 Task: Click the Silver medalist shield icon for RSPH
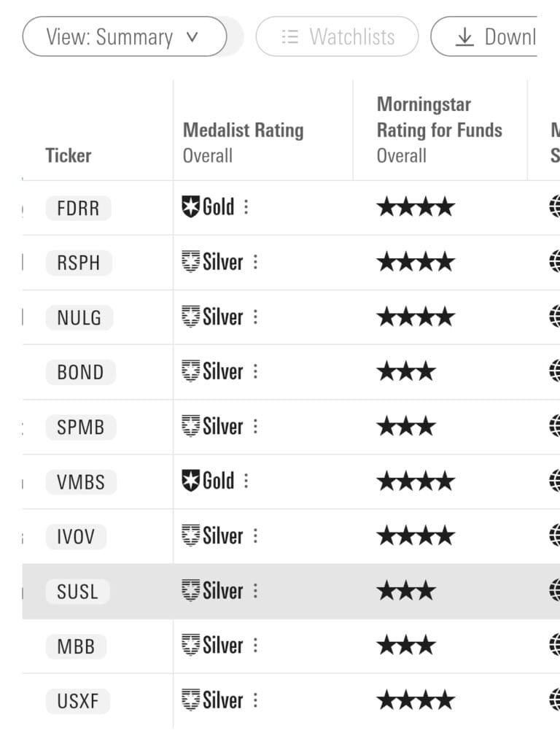[x=190, y=262]
